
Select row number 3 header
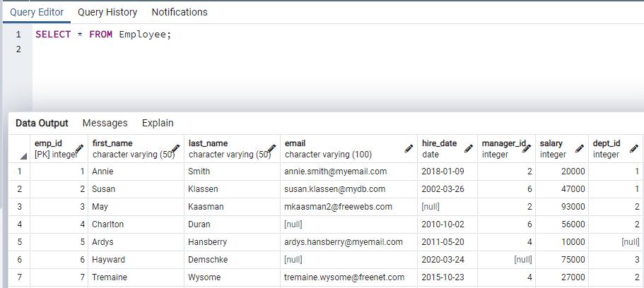coord(19,207)
